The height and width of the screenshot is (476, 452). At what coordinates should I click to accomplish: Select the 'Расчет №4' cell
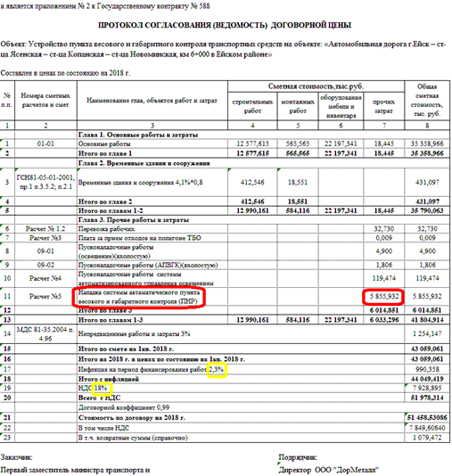(x=45, y=278)
